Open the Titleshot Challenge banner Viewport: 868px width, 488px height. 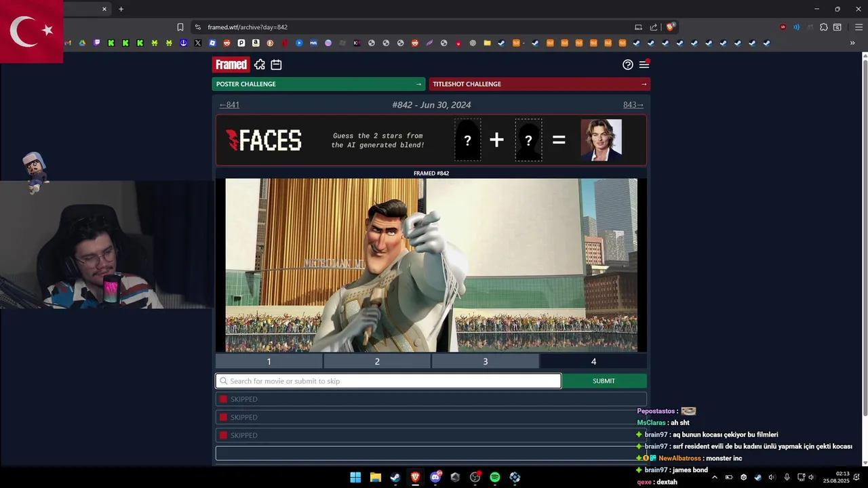coord(540,84)
